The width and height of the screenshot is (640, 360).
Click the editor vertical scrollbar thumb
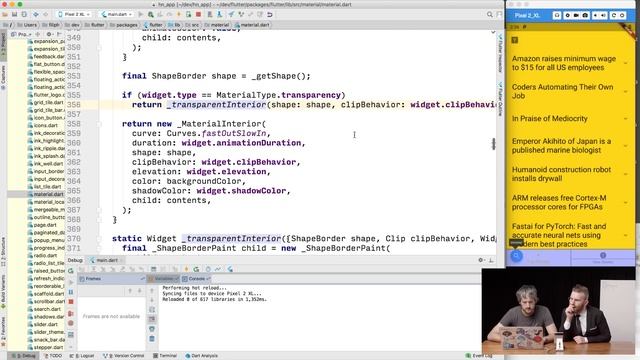click(493, 144)
